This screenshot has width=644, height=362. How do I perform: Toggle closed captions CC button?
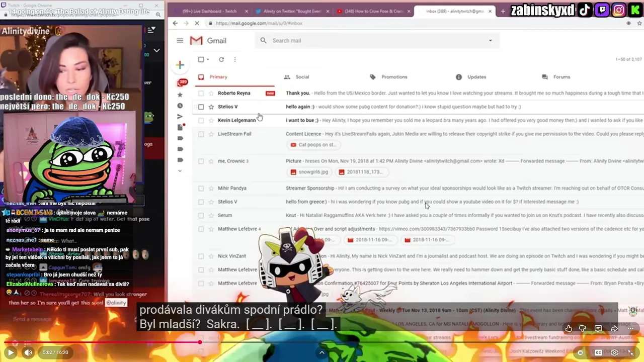[x=598, y=352]
